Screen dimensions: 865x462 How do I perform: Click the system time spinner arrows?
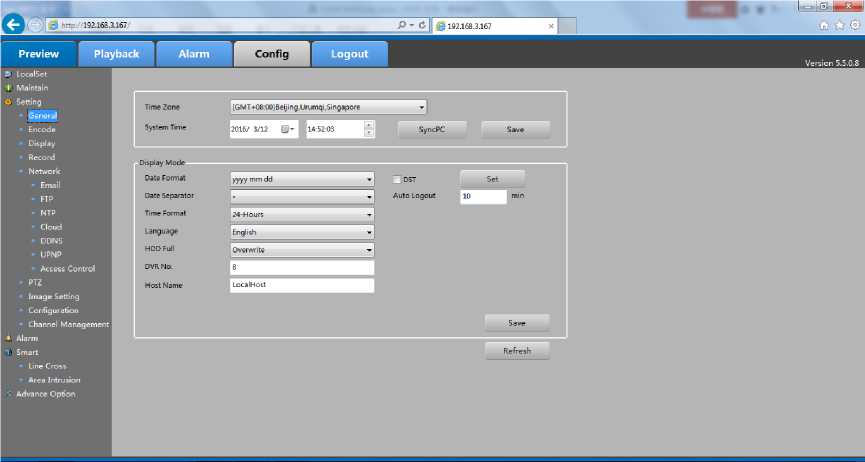point(369,129)
